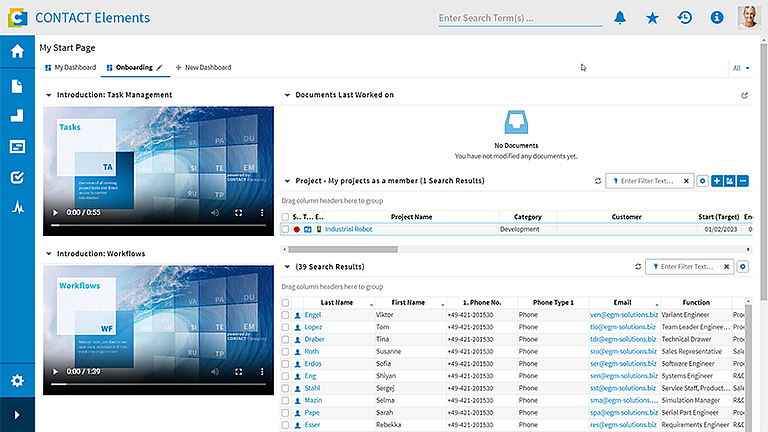
Task: Toggle fullscreen on Tasks video
Action: tap(239, 213)
